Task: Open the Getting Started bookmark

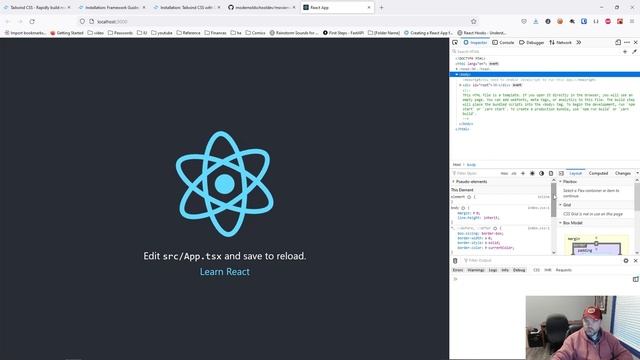Action: 67,33
